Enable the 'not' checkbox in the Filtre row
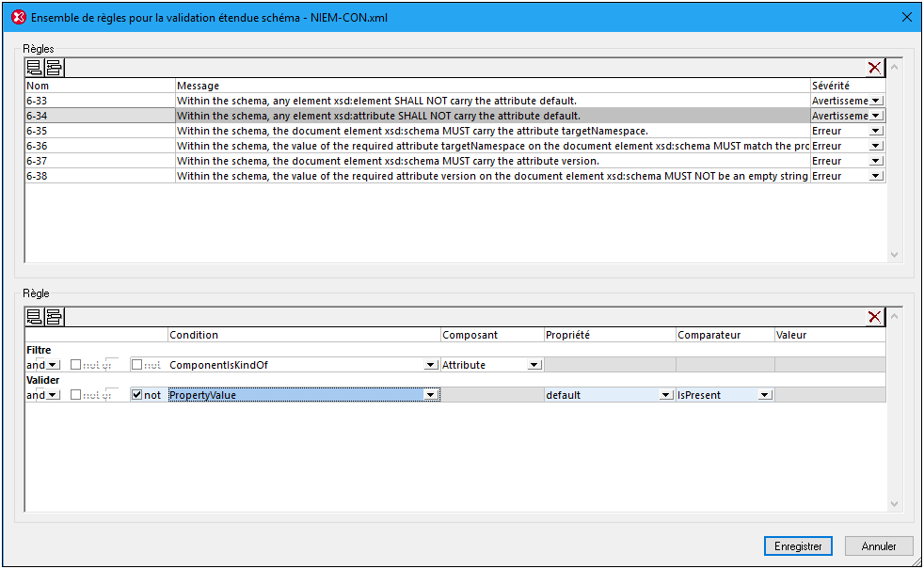The image size is (924, 569). 137,365
